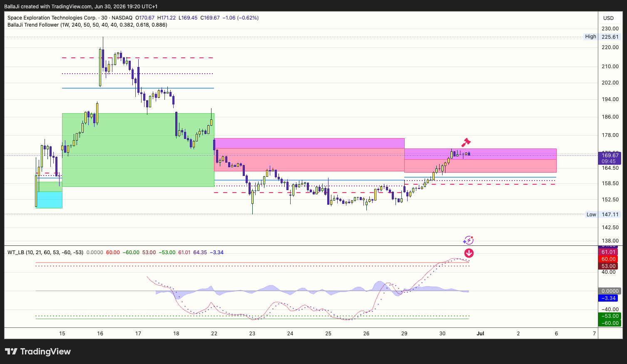Click the date label 16 on the time axis
Screen dimensions: 627x364
(100, 334)
